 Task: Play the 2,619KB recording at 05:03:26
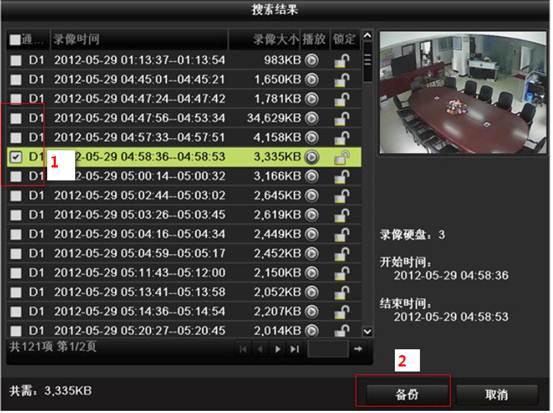313,215
